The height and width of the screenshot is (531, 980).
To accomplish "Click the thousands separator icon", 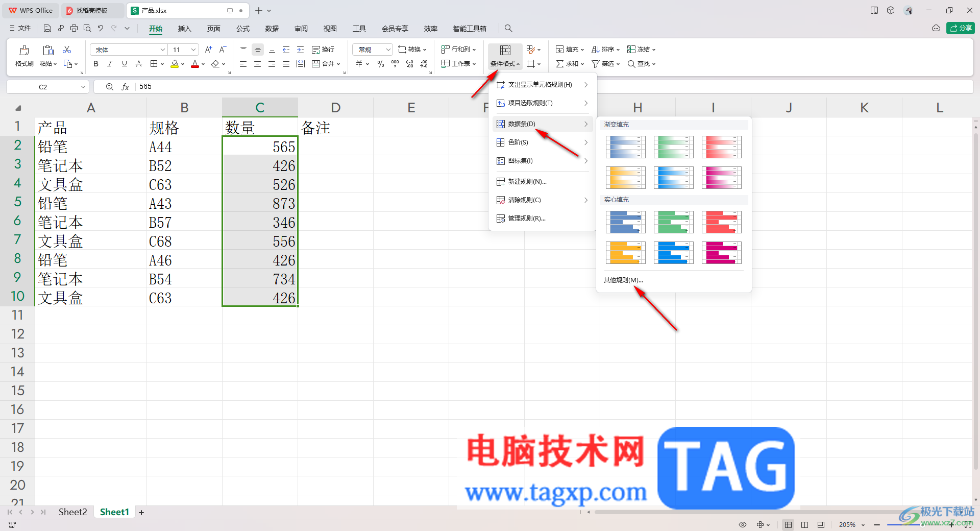I will pos(395,64).
